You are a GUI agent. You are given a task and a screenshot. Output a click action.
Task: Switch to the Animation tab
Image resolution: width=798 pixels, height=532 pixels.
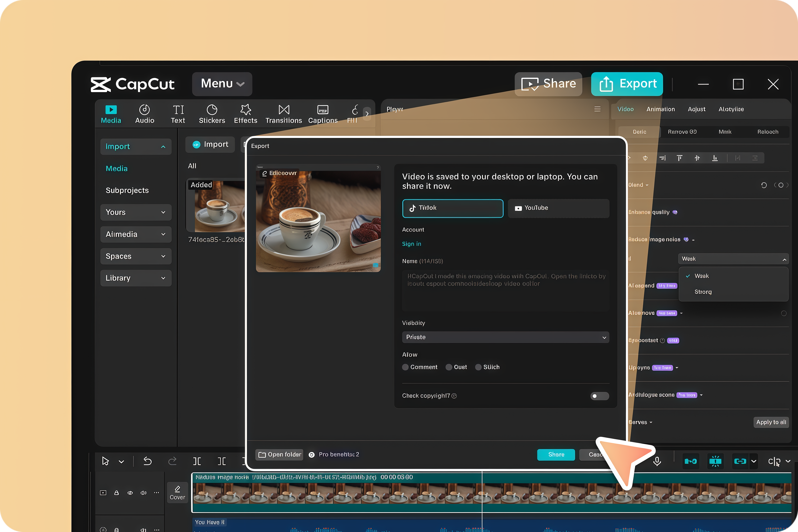660,109
